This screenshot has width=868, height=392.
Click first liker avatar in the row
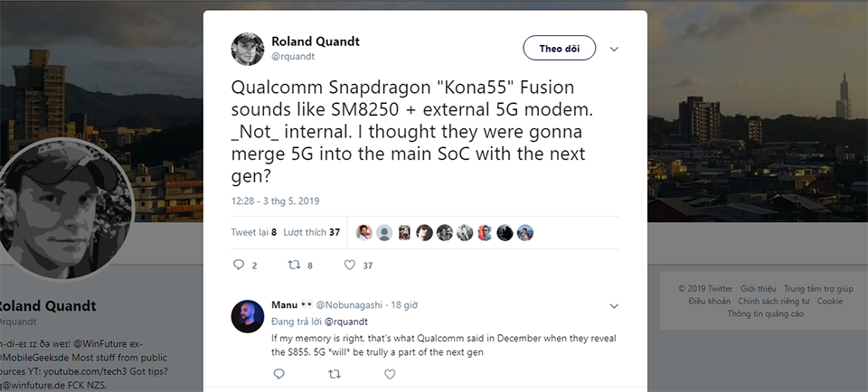pos(364,232)
